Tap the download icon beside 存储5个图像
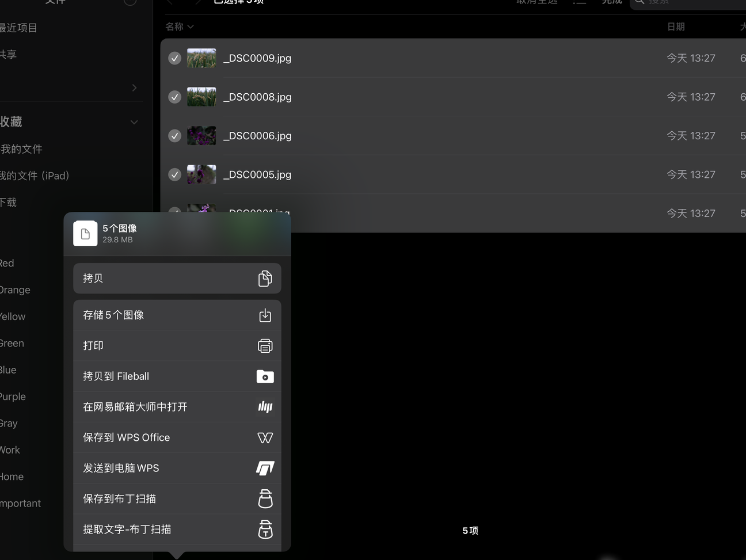 coord(265,315)
